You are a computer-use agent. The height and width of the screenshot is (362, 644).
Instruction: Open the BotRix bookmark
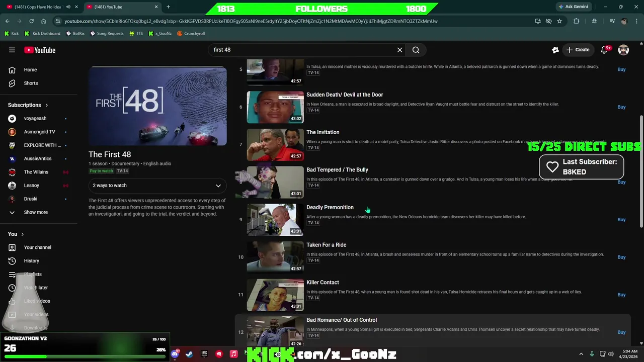pos(74,34)
